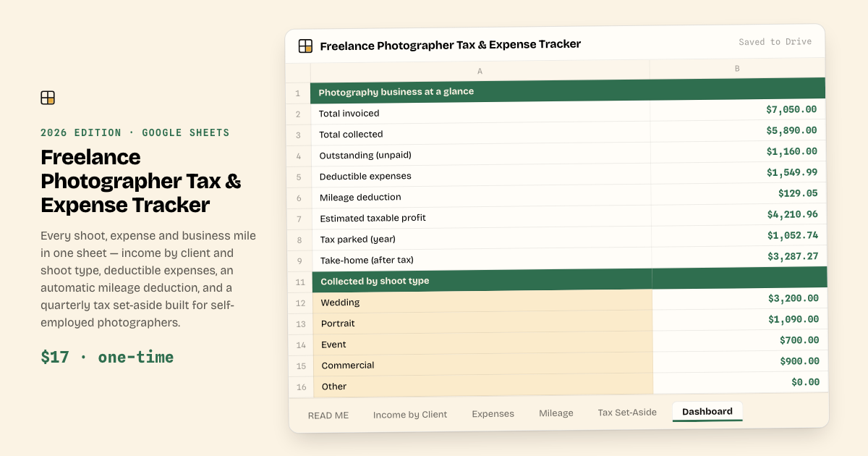Click the 'Saved to Drive' status text
Screen dimensions: 868x456
click(775, 42)
